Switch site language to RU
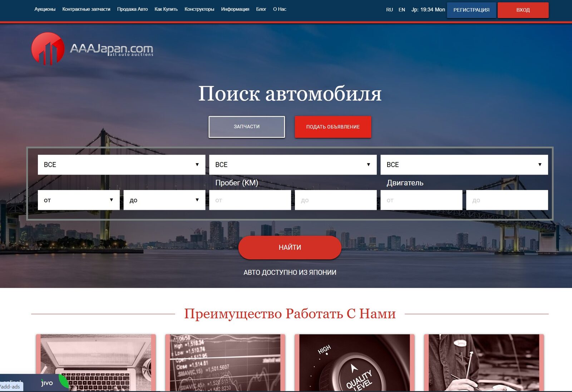The width and height of the screenshot is (572, 392). tap(389, 10)
